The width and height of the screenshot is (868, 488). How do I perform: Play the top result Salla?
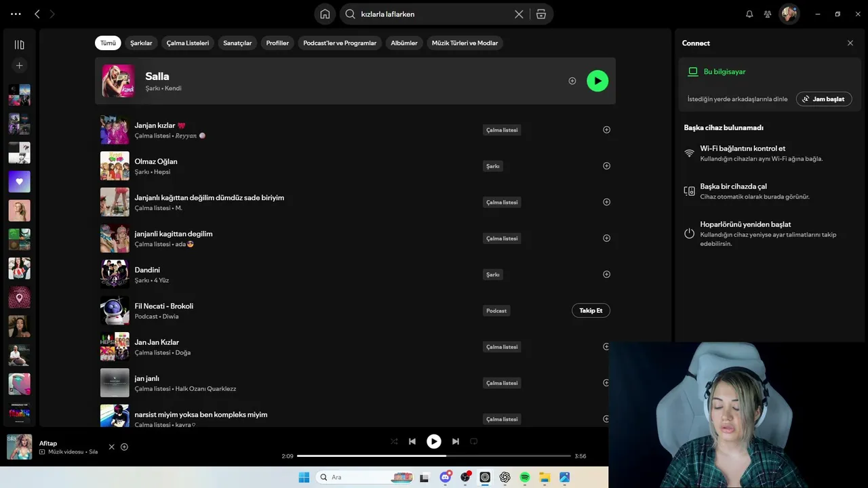597,81
